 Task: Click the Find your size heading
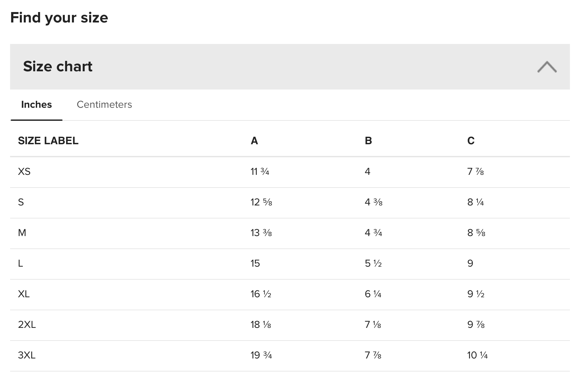pos(59,18)
